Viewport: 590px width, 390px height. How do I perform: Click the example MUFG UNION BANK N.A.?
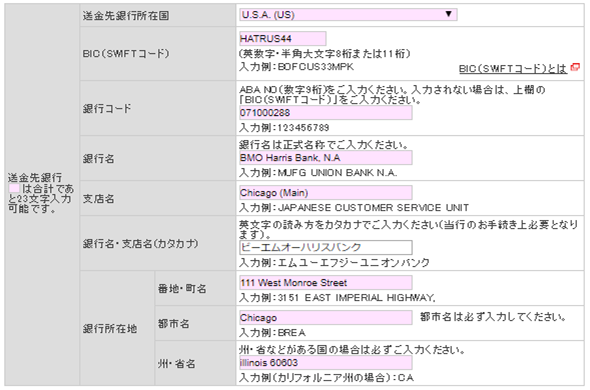337,173
